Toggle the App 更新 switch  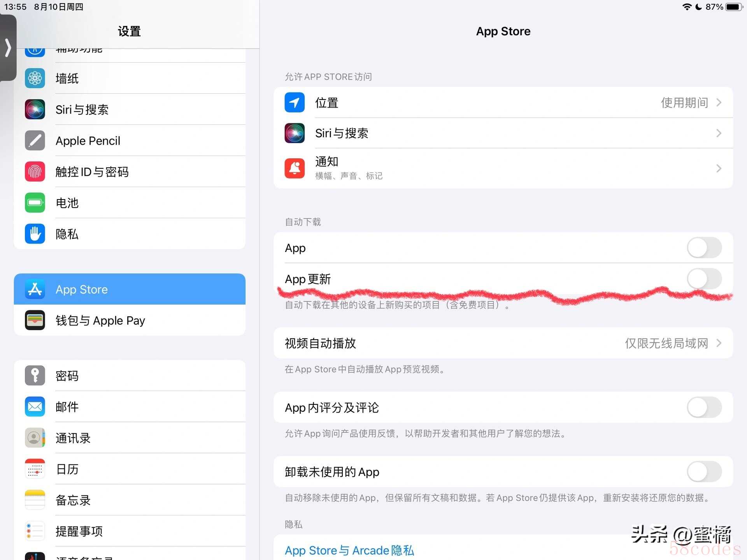point(704,278)
